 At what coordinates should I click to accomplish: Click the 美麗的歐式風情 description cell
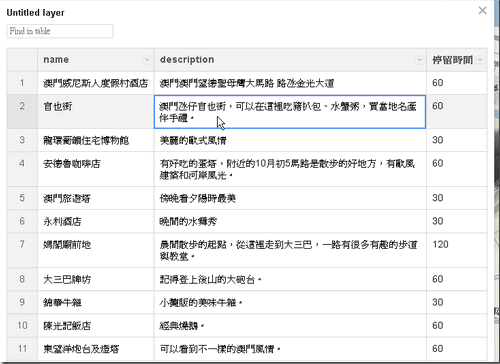[x=290, y=140]
